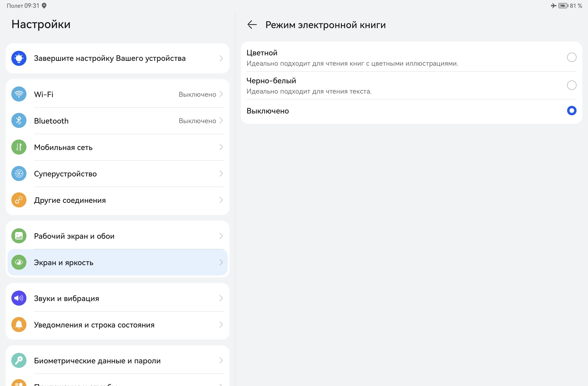Open Bluetooth row chevron
This screenshot has height=386, width=588.
click(221, 121)
